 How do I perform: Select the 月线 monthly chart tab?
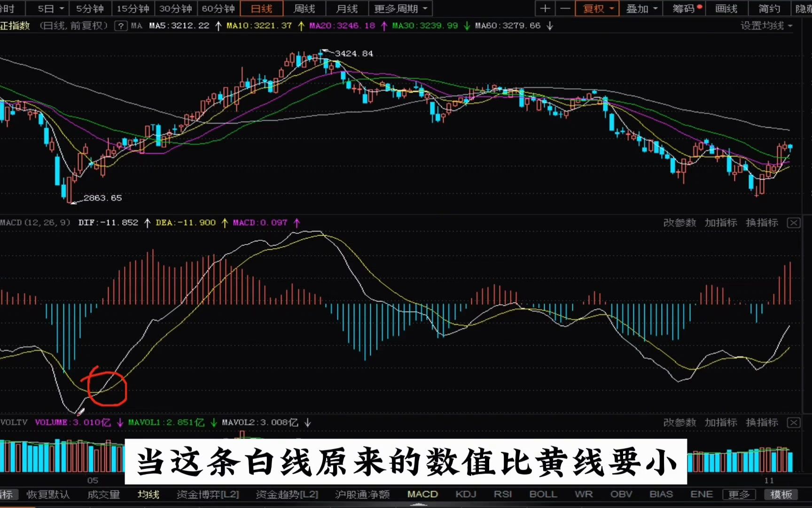[347, 8]
